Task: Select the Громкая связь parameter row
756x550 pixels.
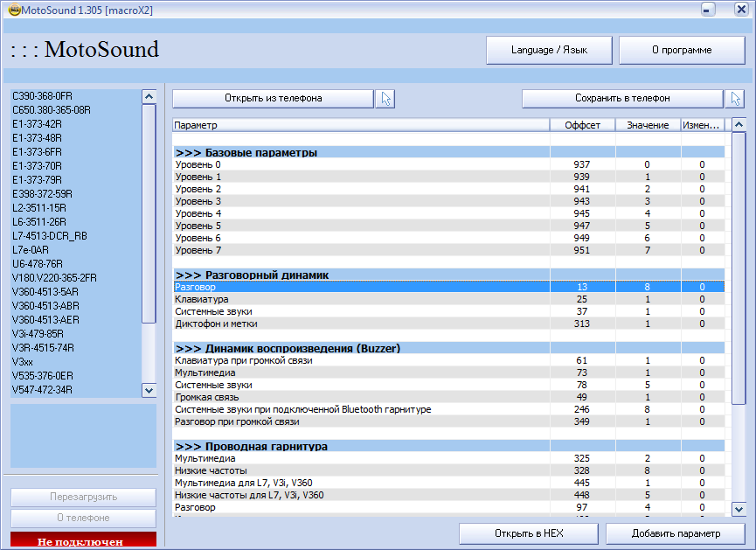Action: point(448,397)
